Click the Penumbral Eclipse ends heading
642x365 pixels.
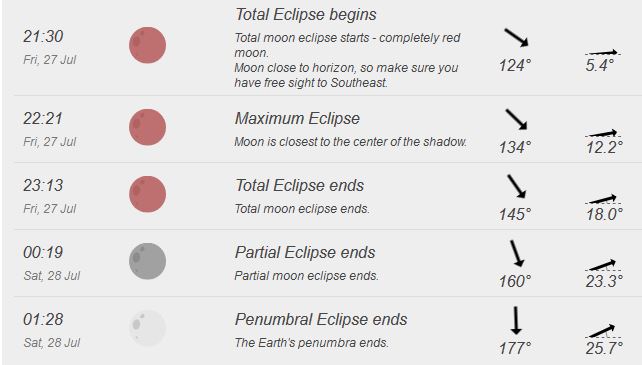pyautogui.click(x=321, y=320)
